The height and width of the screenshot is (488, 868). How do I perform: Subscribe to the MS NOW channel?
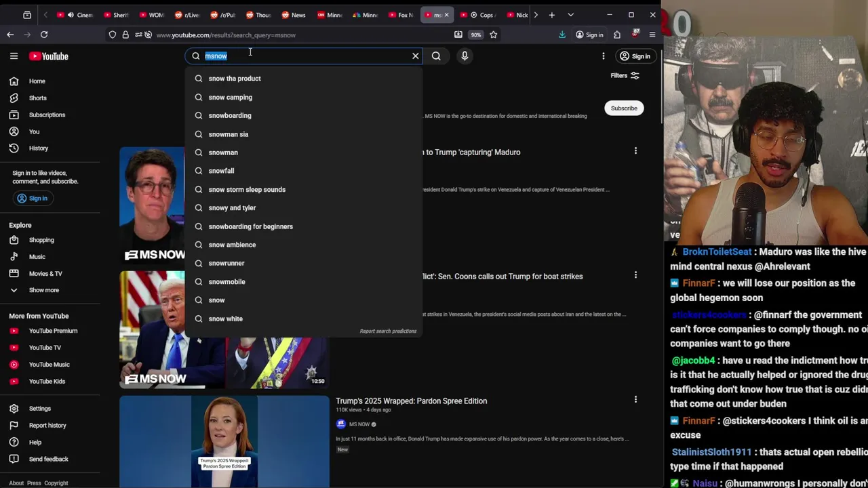(624, 108)
